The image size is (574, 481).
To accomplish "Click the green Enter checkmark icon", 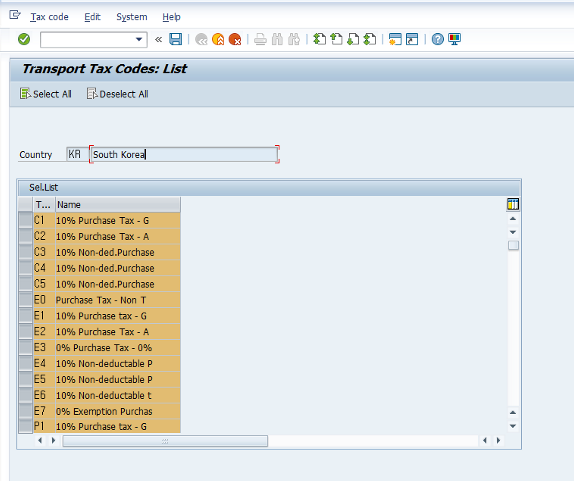I will click(24, 39).
